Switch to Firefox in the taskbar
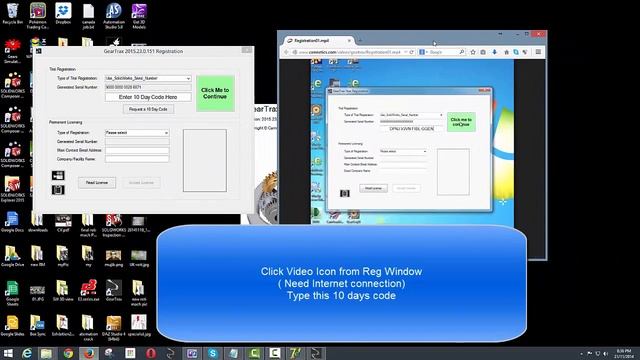Viewport: 640px width, 360px height. 89,353
